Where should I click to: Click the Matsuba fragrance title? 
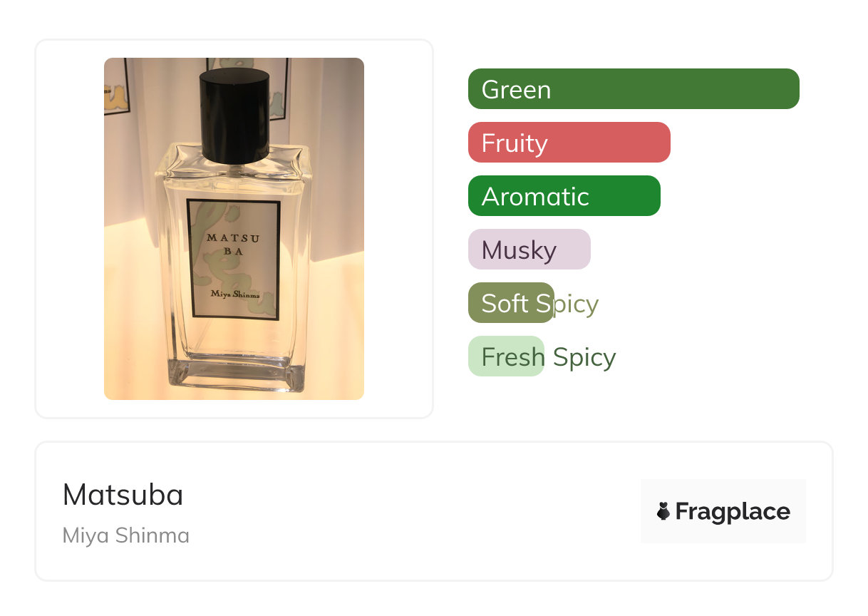123,495
